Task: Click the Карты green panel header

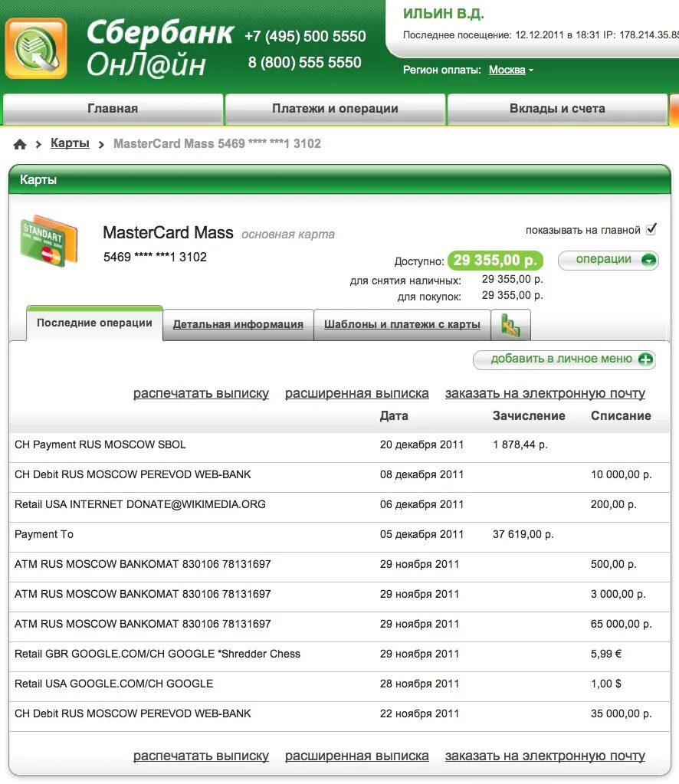Action: tap(339, 180)
